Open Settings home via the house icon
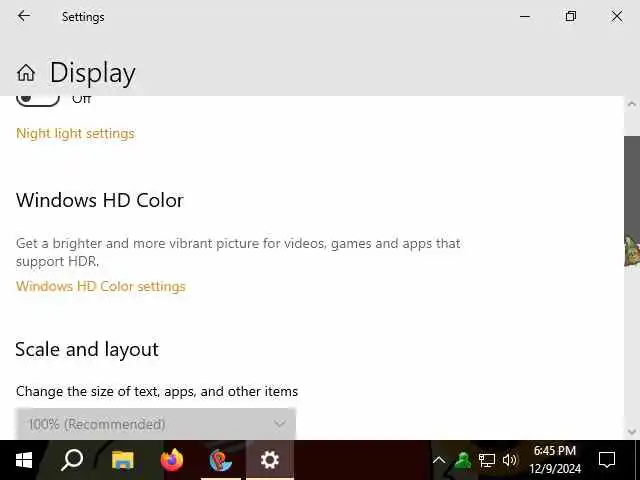The width and height of the screenshot is (640, 480). click(x=26, y=73)
